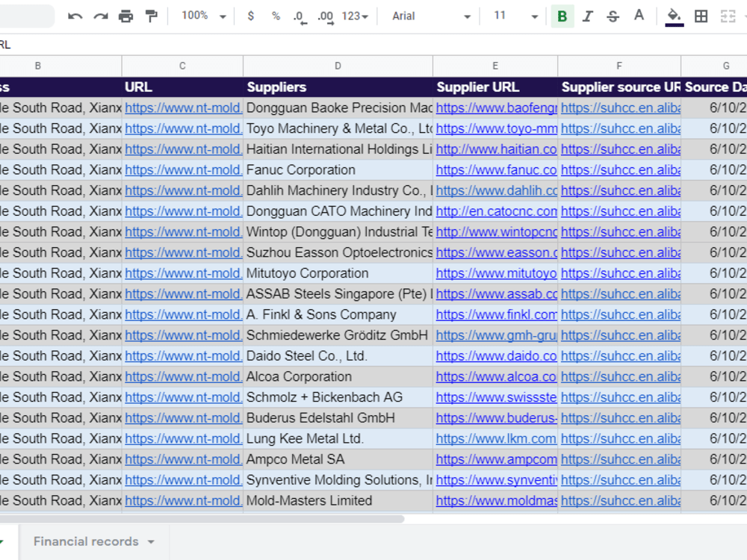Screen dimensions: 747x560
Task: Open the Financial records tab options arrow
Action: point(151,542)
